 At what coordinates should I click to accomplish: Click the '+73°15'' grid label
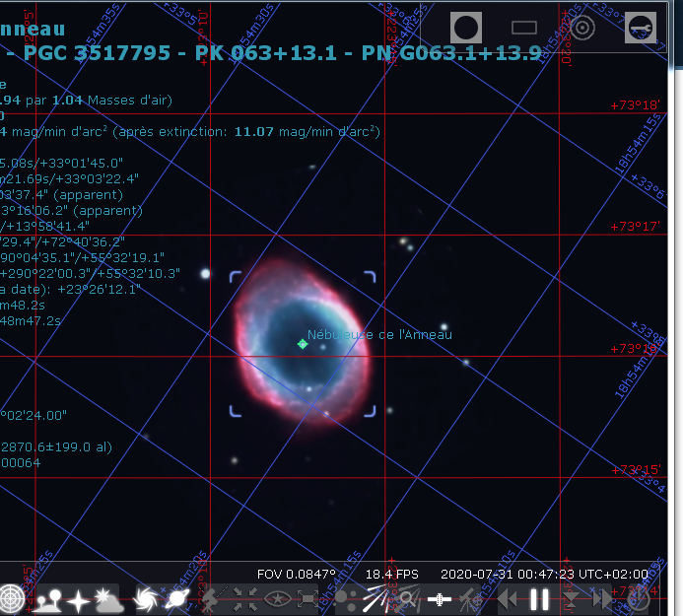(636, 469)
